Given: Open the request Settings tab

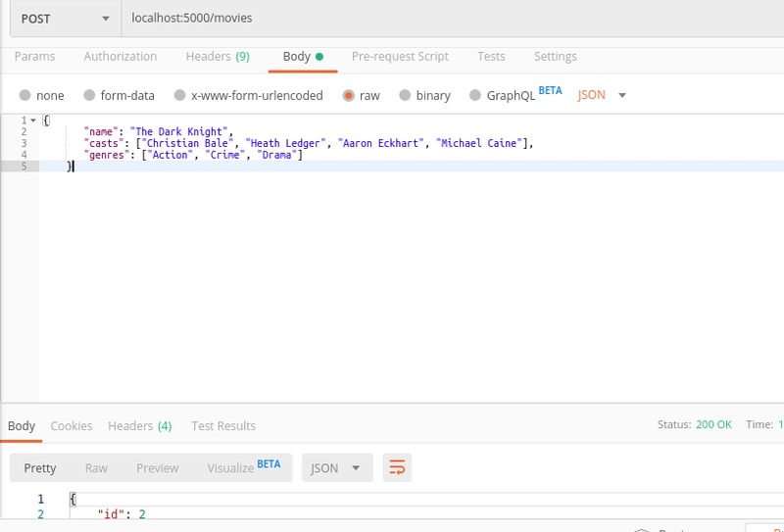Looking at the screenshot, I should coord(555,57).
